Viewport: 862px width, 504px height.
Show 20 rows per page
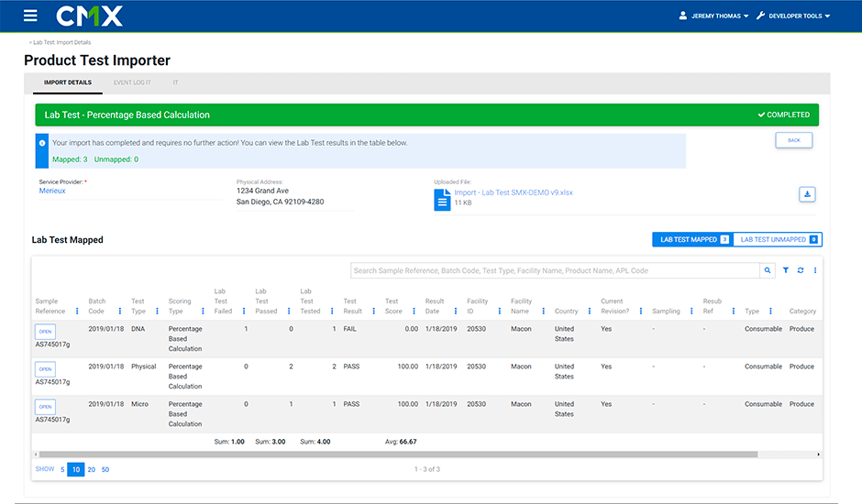tap(92, 469)
